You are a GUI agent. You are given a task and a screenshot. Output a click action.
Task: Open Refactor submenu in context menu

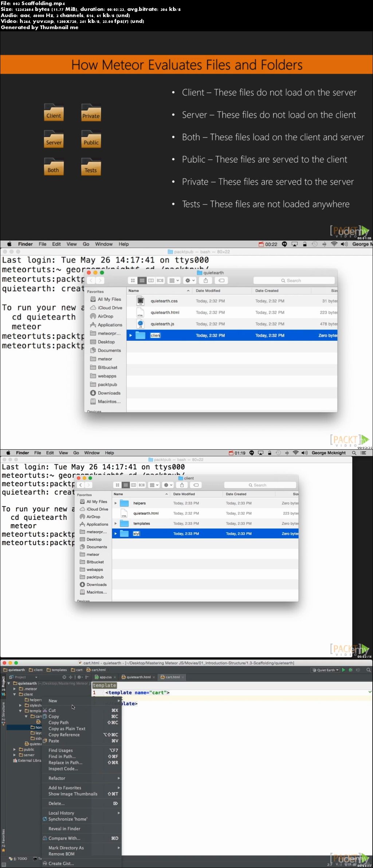[82, 778]
